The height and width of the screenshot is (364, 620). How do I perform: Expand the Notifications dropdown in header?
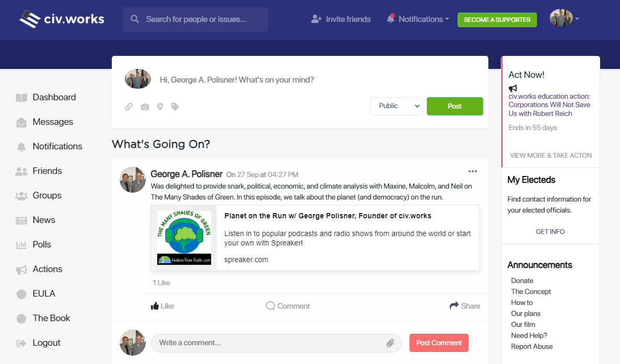(x=418, y=19)
